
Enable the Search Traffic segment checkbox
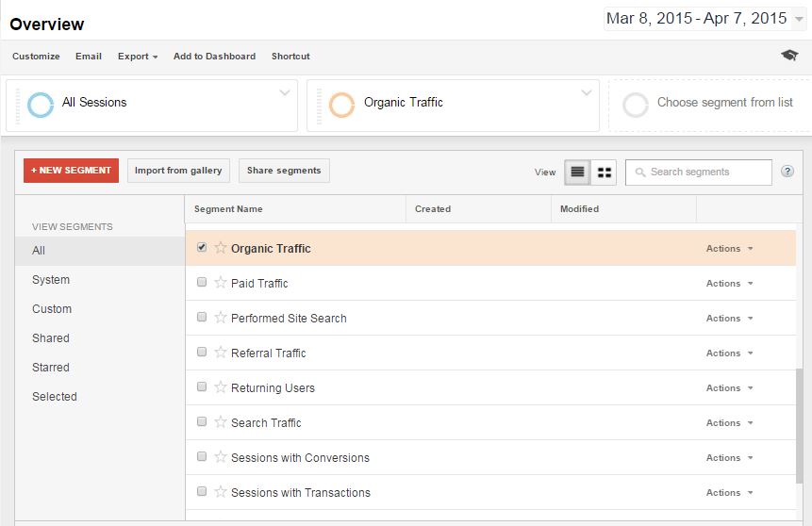(202, 422)
